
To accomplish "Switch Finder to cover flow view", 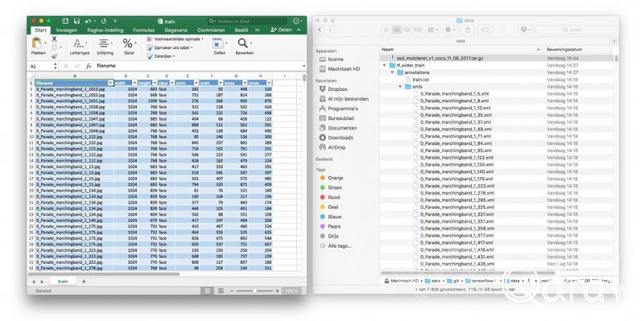I will coord(417,30).
